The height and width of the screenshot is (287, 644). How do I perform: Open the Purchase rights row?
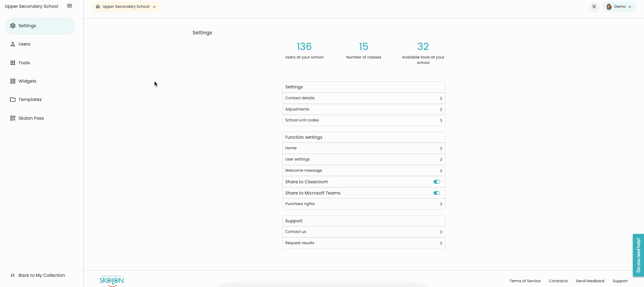click(364, 204)
